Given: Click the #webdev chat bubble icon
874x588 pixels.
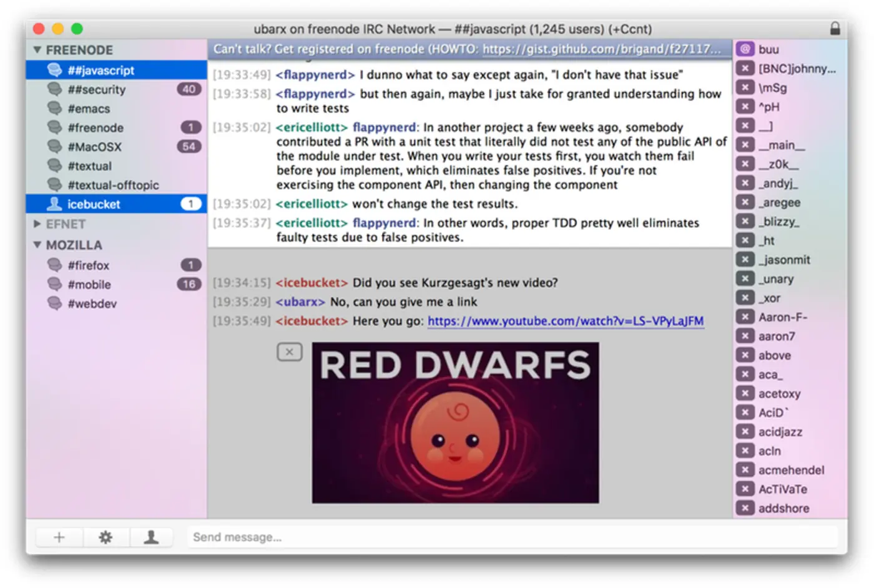Looking at the screenshot, I should (x=55, y=303).
